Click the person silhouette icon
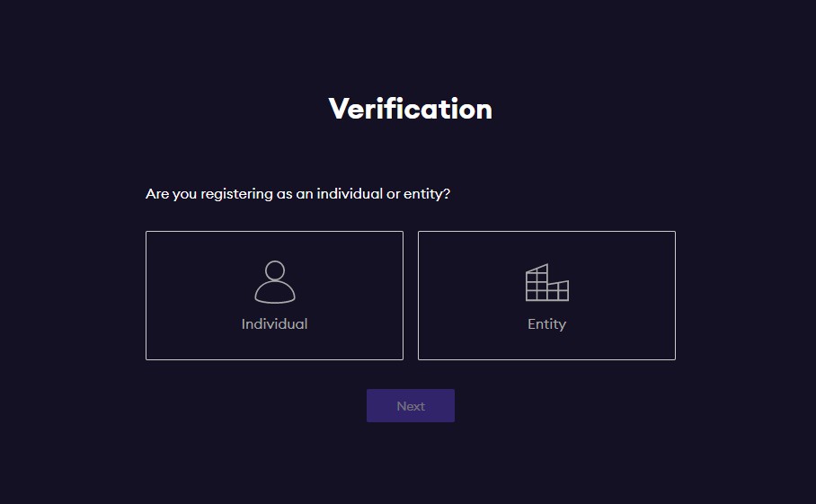This screenshot has width=816, height=504. pyautogui.click(x=275, y=282)
